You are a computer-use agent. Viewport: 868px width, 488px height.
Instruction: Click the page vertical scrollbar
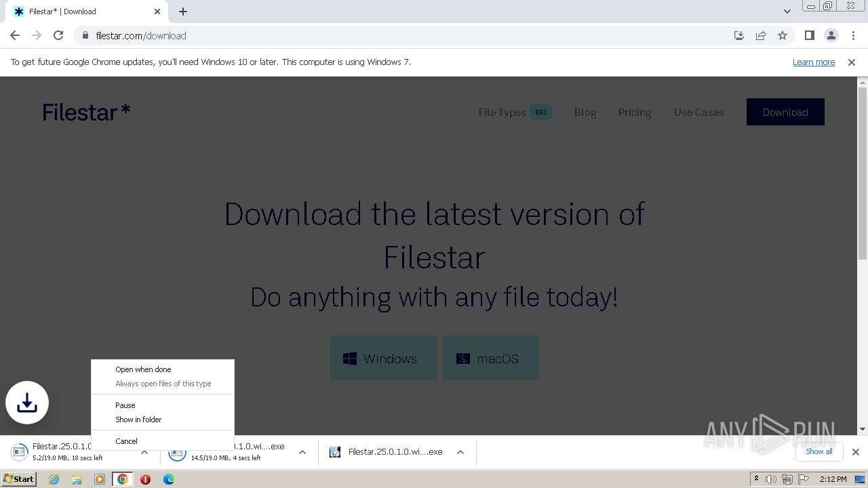pos(863,173)
